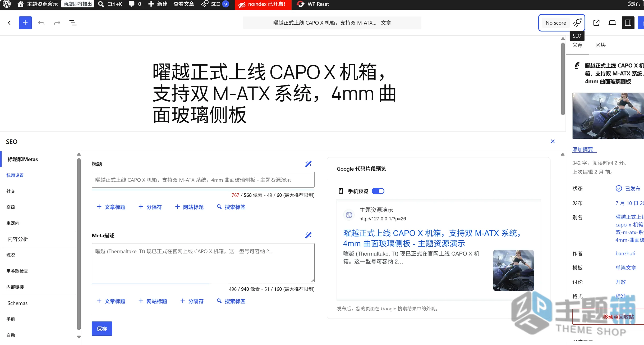Click 搜索标签 under title field
Image resolution: width=644 pixels, height=345 pixels.
click(231, 207)
